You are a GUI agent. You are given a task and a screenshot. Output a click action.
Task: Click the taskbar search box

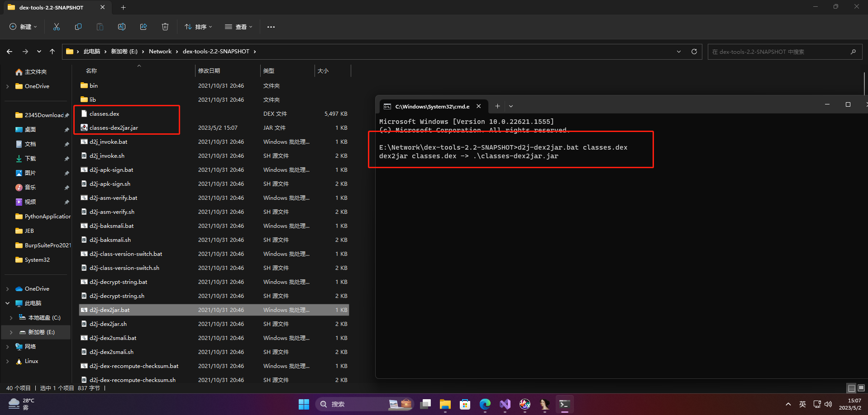pos(364,404)
